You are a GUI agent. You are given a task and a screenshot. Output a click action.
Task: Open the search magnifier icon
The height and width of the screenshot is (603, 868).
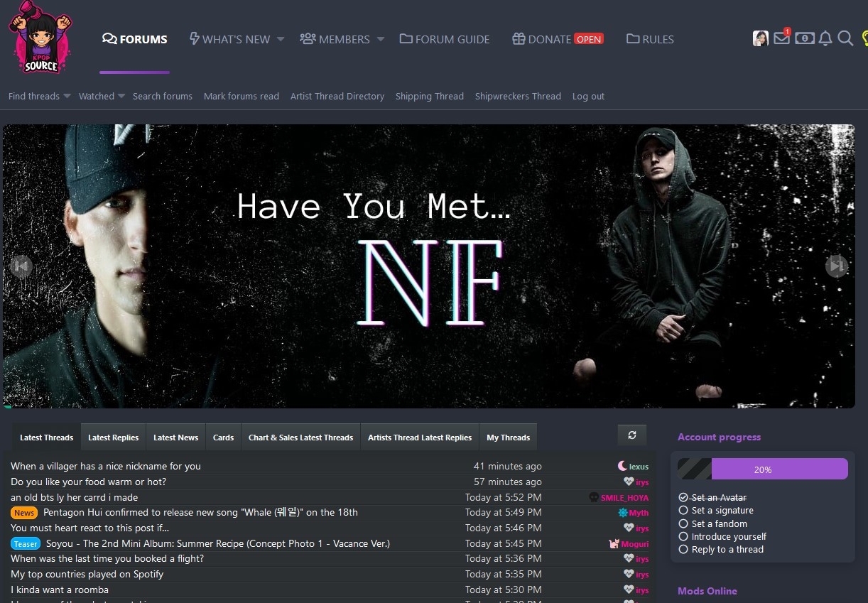tap(845, 38)
